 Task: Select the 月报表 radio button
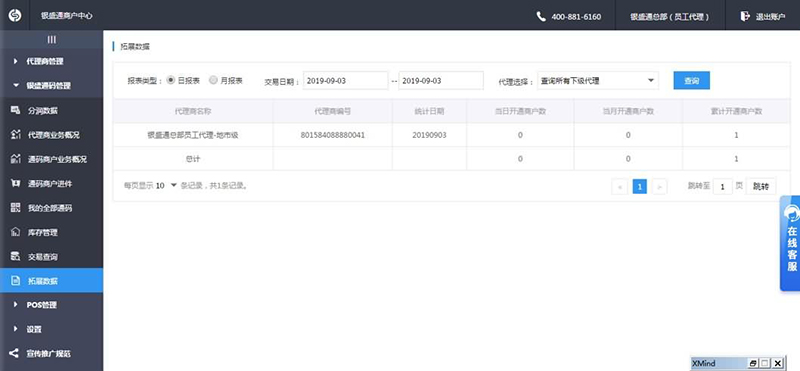[x=213, y=80]
